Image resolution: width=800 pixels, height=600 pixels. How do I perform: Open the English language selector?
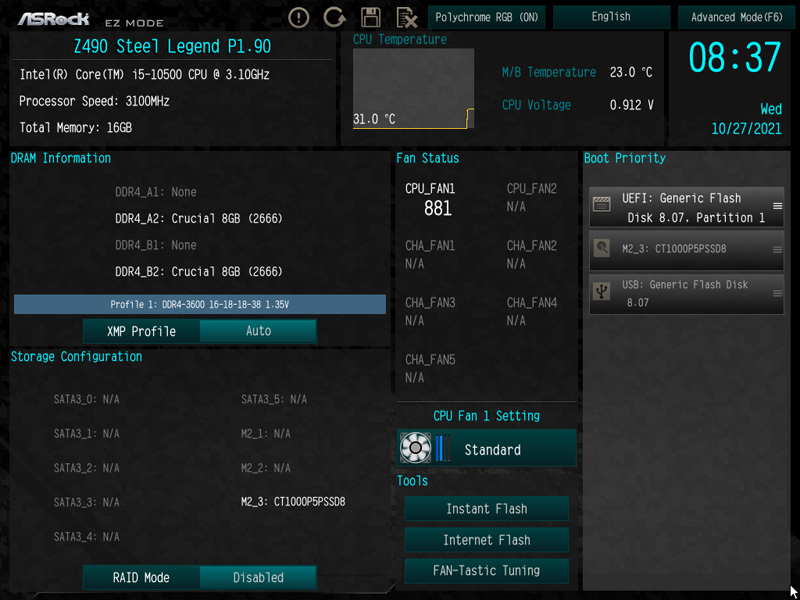point(611,17)
